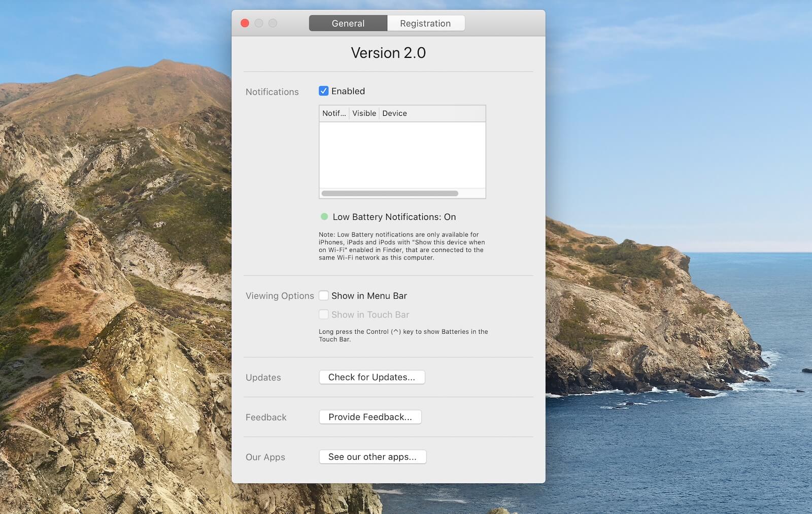
Task: Click the horizontal scrollbar in device table
Action: (x=390, y=194)
